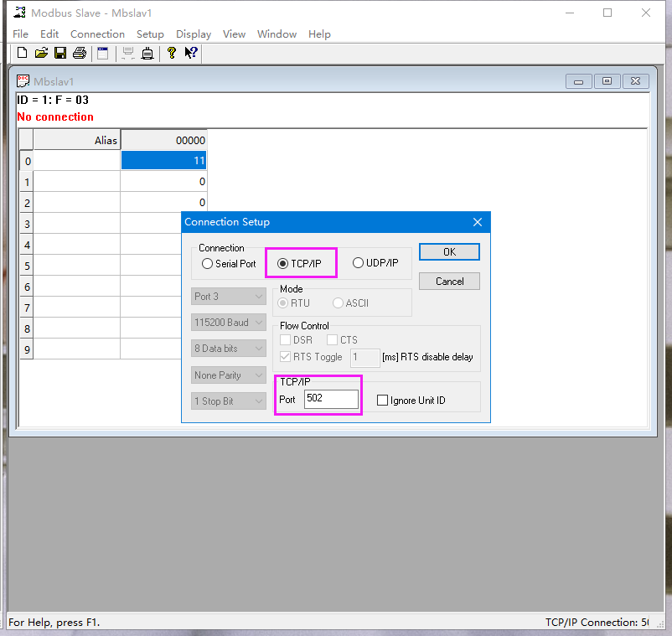The width and height of the screenshot is (672, 636).
Task: Select the Serial Port radio button
Action: pos(208,263)
